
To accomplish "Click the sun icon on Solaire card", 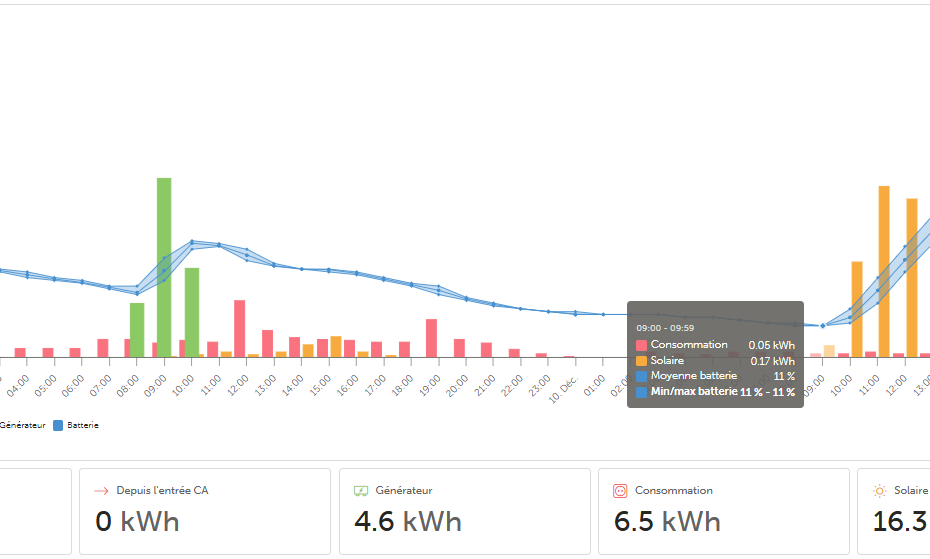I will tap(879, 491).
